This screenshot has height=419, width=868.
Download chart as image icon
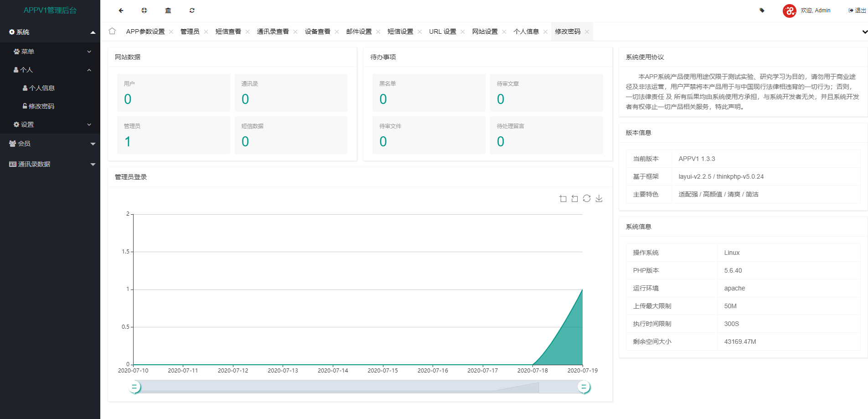click(x=599, y=198)
